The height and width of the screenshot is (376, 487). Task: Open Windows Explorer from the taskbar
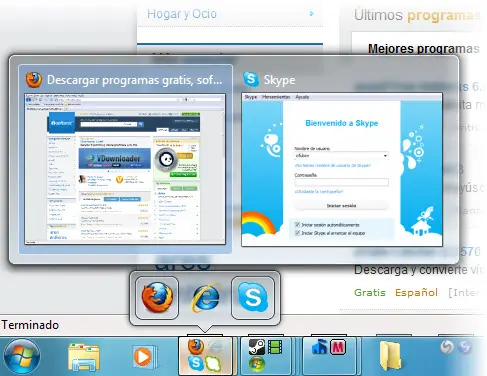point(84,357)
